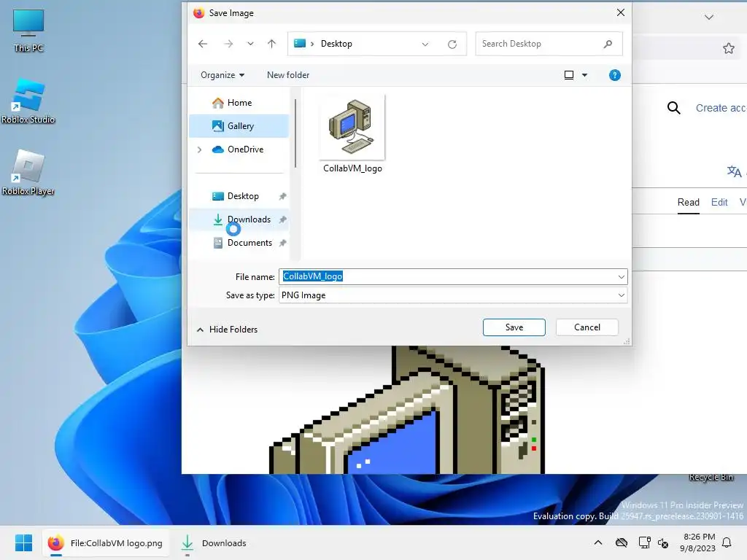The image size is (747, 560).
Task: Create a New folder
Action: click(x=287, y=75)
